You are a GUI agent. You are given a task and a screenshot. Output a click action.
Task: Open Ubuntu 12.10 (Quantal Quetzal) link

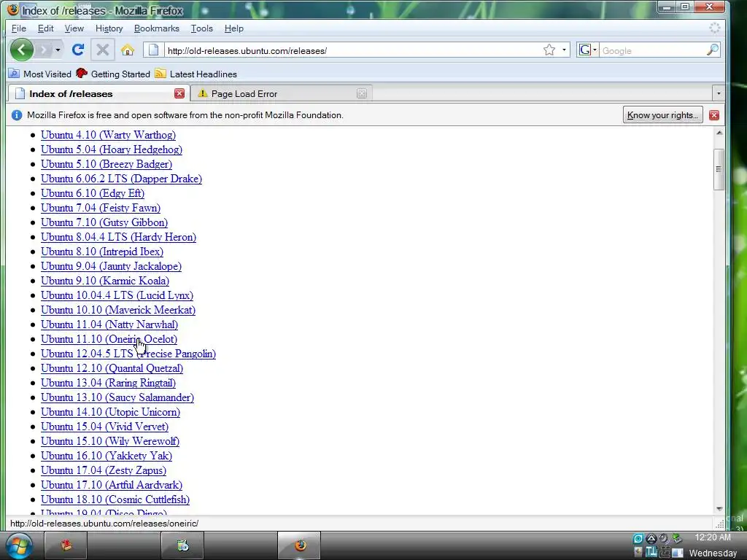[x=112, y=368]
